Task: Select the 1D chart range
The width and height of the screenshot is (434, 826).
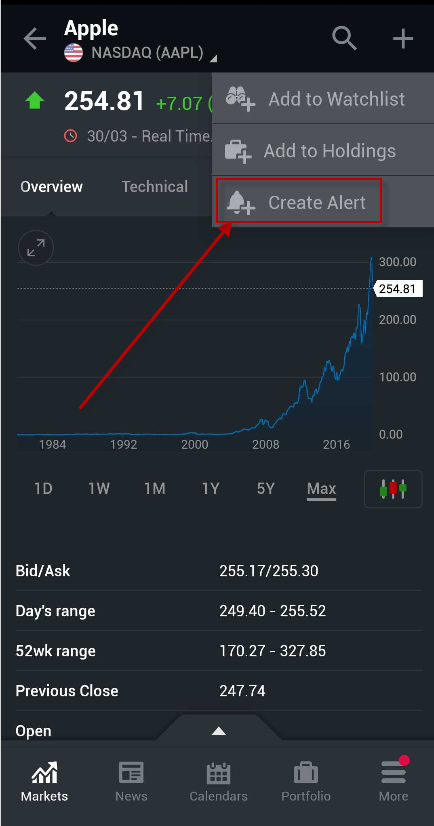Action: tap(43, 489)
